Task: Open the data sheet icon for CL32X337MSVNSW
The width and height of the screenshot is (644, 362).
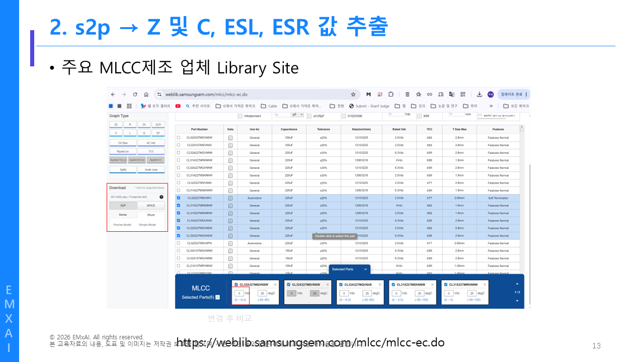Action: coord(230,137)
